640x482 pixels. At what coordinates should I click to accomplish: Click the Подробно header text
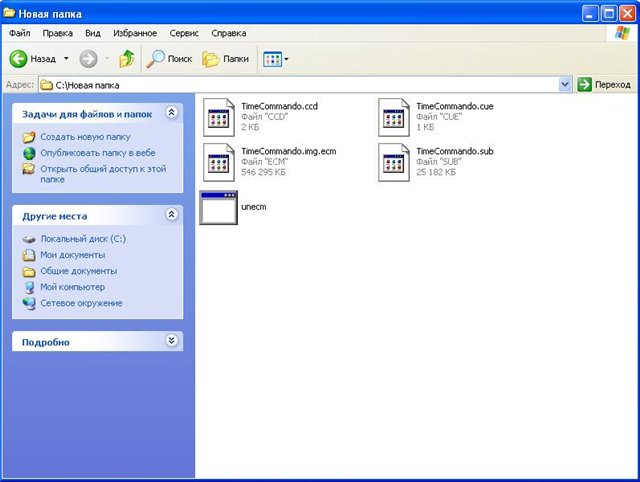coord(46,342)
